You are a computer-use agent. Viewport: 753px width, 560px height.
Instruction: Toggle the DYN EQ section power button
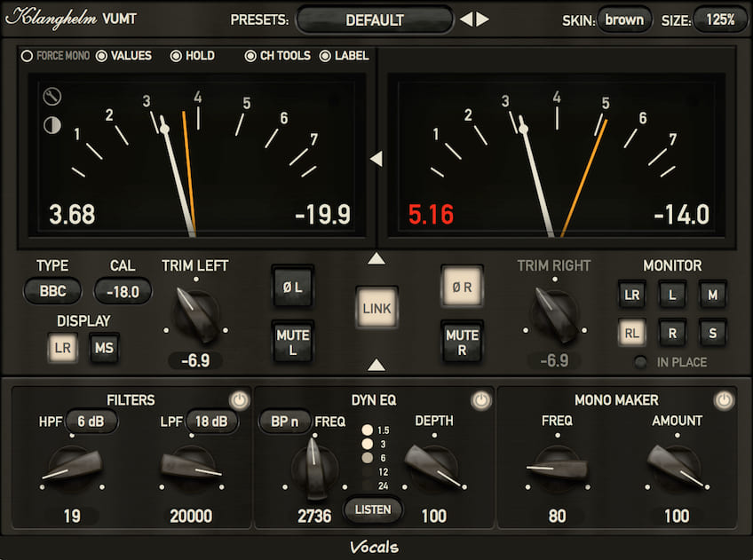pyautogui.click(x=481, y=400)
